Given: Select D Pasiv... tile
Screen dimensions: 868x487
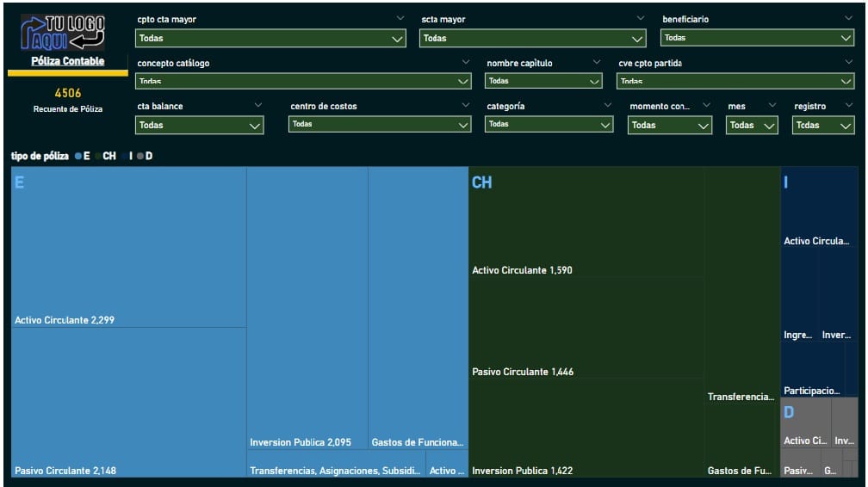Looking at the screenshot, I should pyautogui.click(x=801, y=463).
